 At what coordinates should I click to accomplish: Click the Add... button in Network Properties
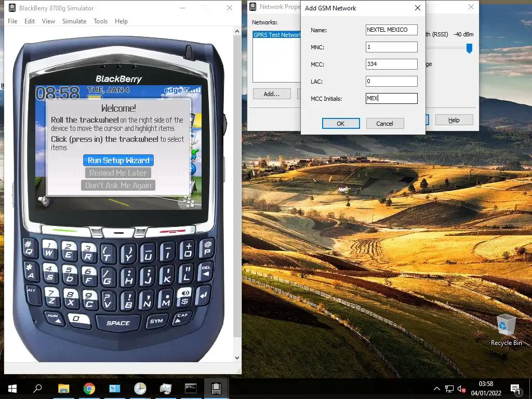coord(272,94)
